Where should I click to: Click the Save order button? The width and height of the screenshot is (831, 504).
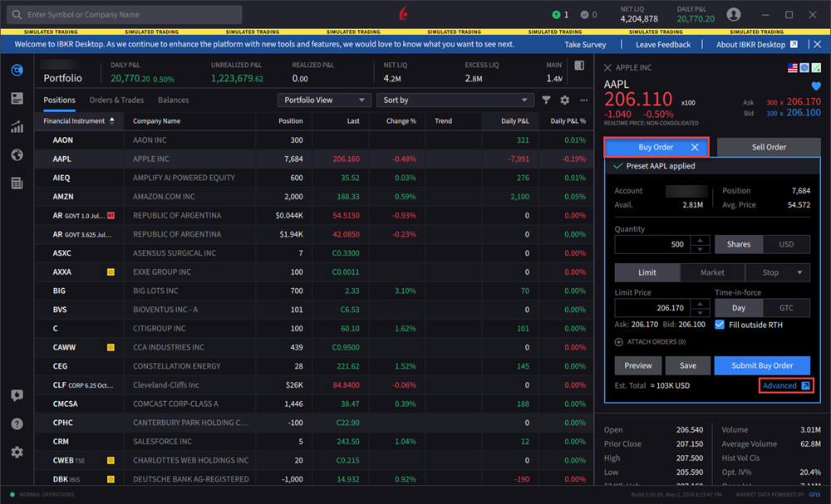688,365
